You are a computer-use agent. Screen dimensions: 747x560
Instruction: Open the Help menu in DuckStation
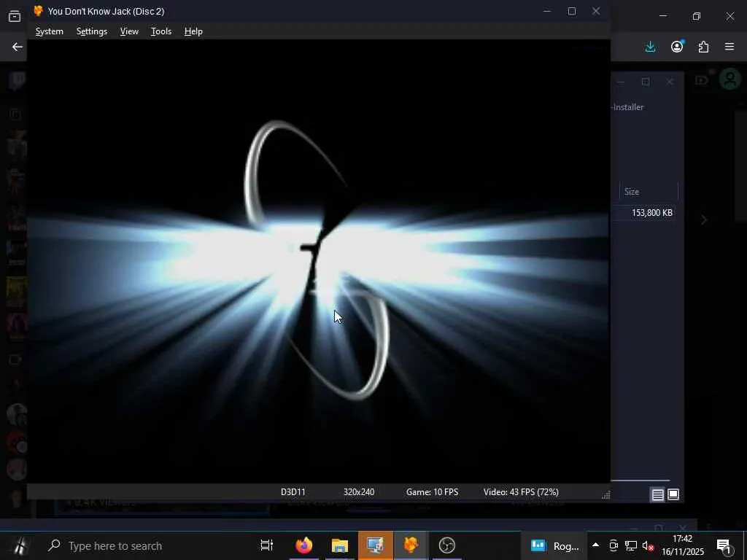[193, 31]
